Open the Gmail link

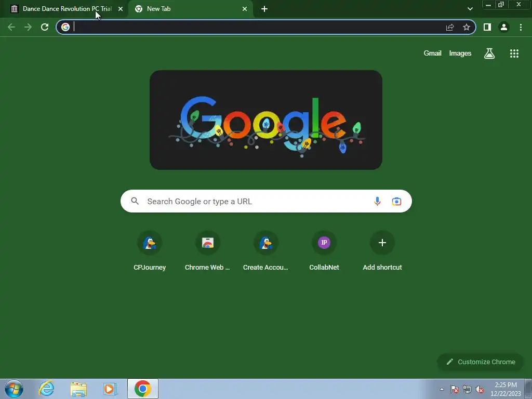[432, 54]
